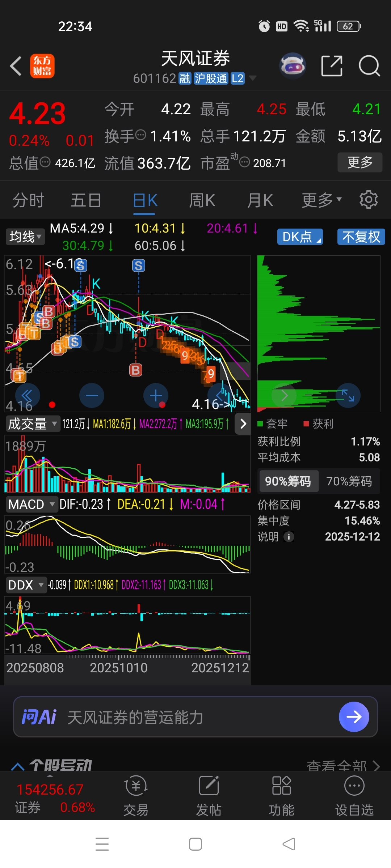
Task: Tap 价格区间 value 4.27-5.83
Action: pyautogui.click(x=357, y=505)
